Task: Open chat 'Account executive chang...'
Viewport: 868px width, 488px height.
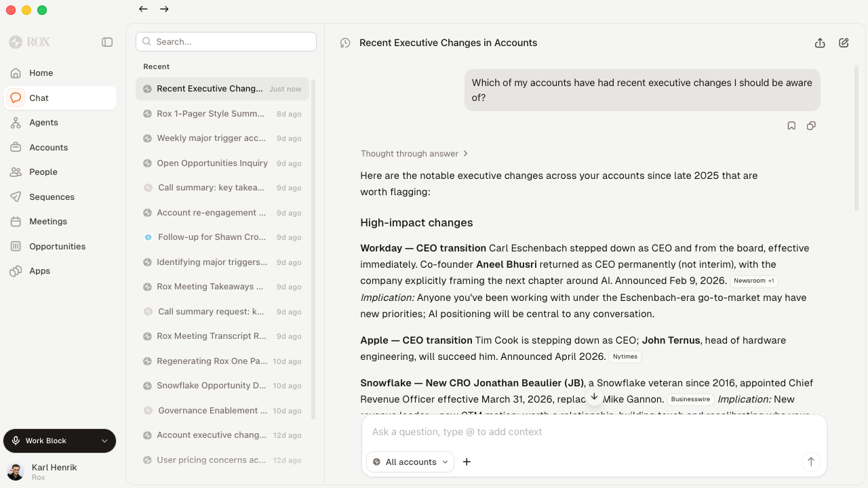Action: pyautogui.click(x=222, y=435)
